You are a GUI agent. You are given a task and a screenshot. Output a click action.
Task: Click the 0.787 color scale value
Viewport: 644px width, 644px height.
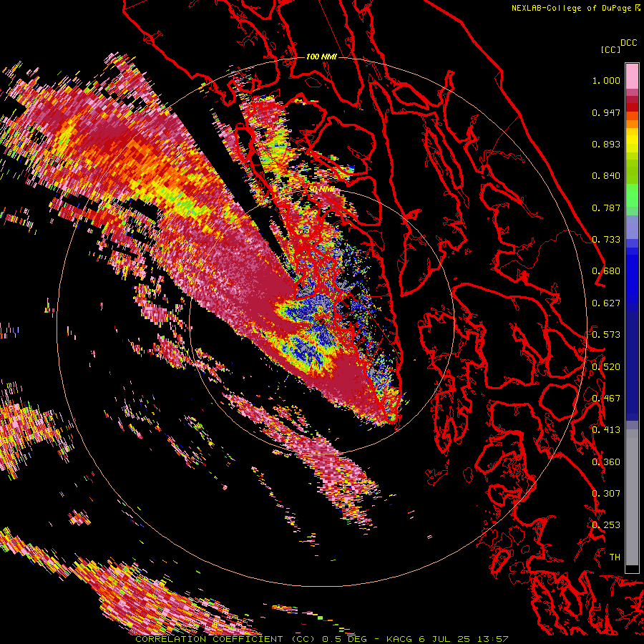(x=606, y=208)
